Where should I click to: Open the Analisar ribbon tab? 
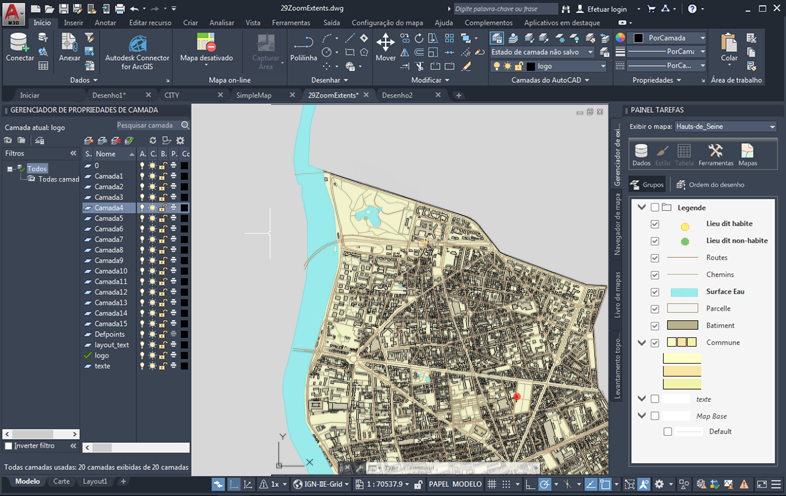coord(222,22)
